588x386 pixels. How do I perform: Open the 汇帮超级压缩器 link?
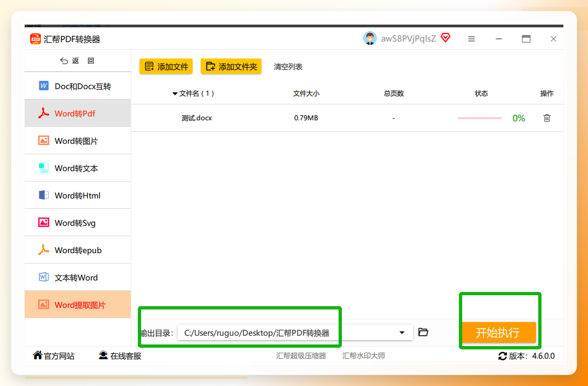[301, 355]
